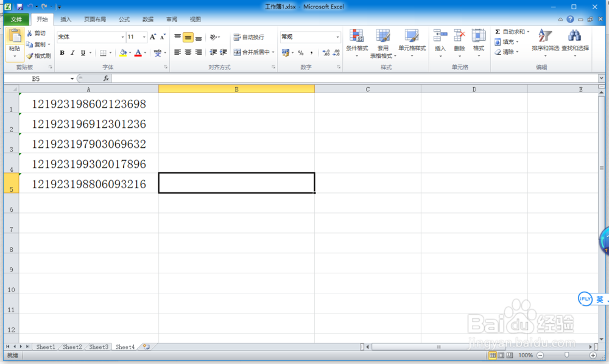The image size is (609, 364).
Task: Click the Format cells icon
Action: click(479, 36)
